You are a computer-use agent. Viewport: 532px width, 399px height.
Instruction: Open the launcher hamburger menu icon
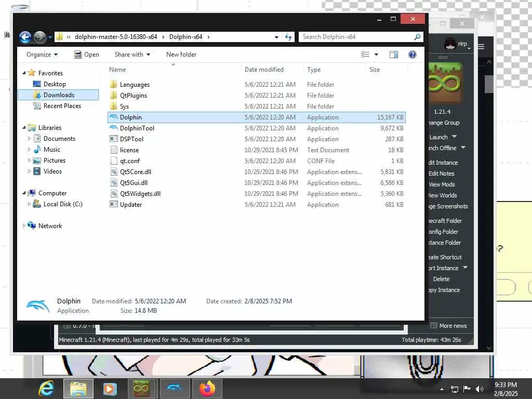tap(481, 46)
